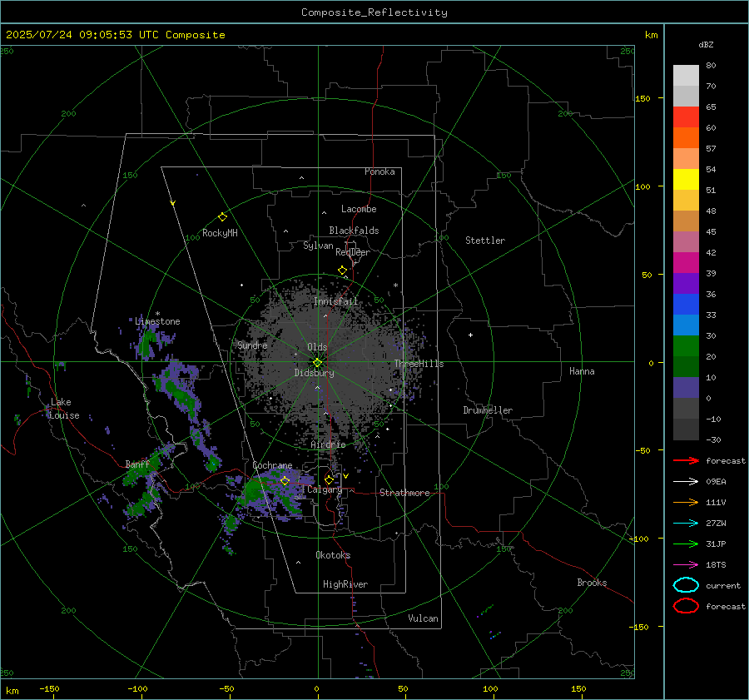Select the Cochrane label
Viewport: 749px width, 700px height.
(x=272, y=465)
